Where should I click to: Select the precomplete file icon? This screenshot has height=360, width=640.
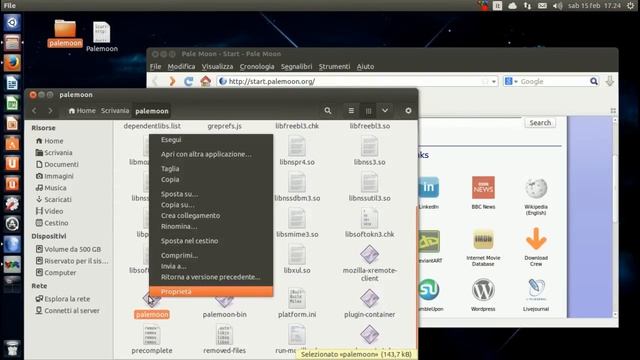pos(151,335)
